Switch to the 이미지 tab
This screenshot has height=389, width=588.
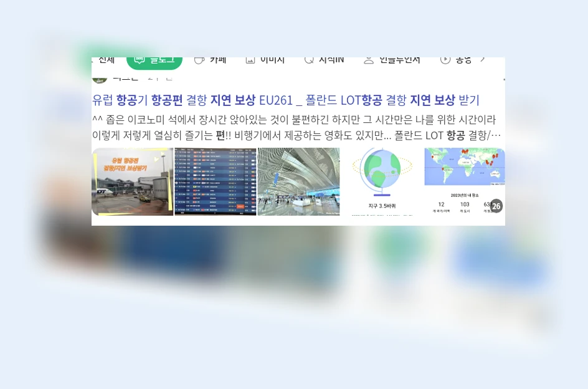(265, 60)
